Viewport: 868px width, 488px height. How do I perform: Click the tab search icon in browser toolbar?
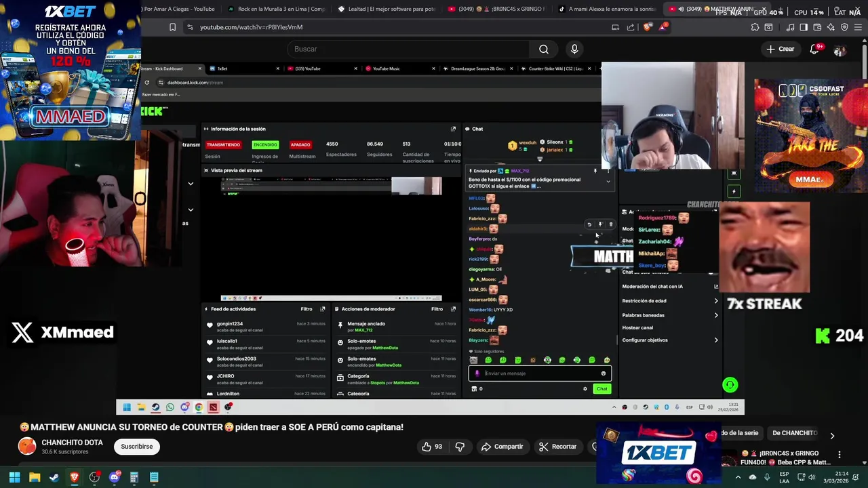[768, 27]
